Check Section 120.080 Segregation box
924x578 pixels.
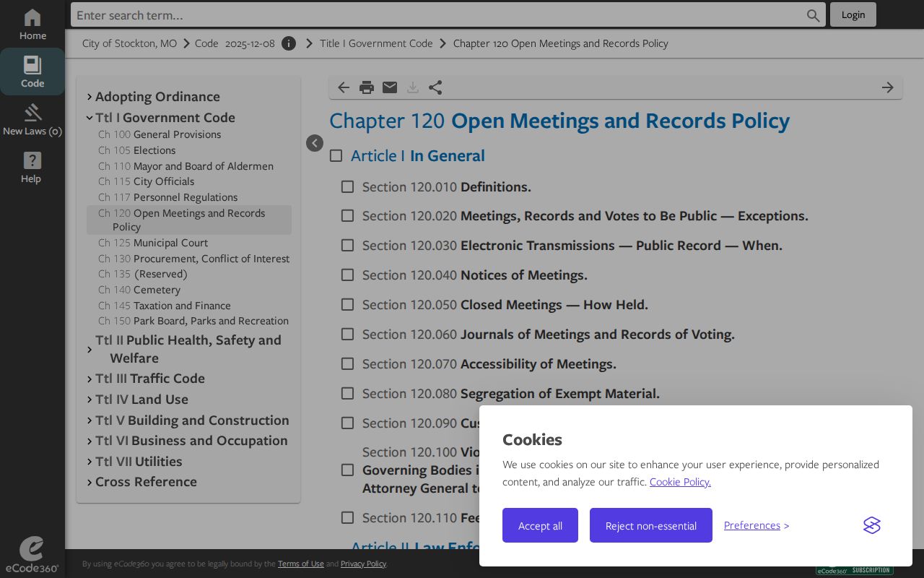pyautogui.click(x=347, y=393)
